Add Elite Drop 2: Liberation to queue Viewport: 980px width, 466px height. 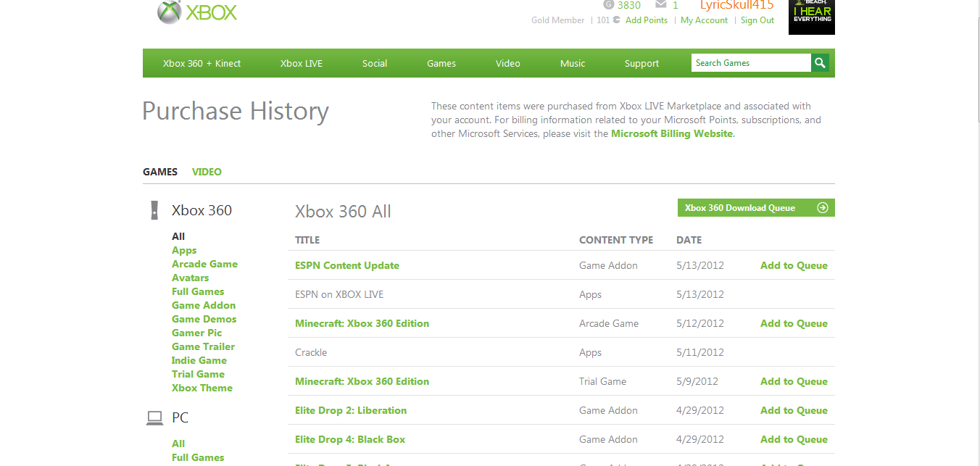(x=794, y=410)
